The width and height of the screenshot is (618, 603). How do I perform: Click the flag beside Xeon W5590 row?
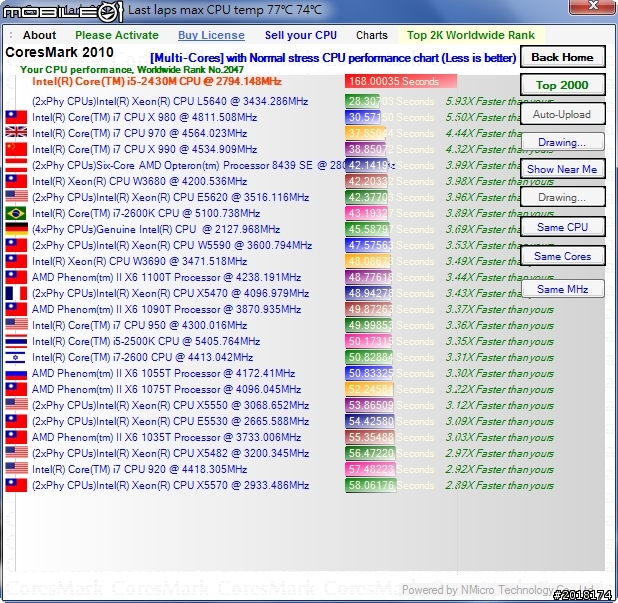(x=16, y=245)
